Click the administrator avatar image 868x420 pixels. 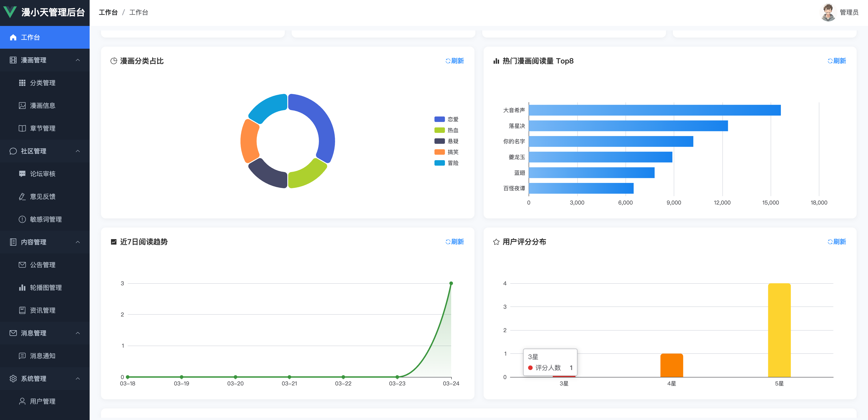point(828,13)
